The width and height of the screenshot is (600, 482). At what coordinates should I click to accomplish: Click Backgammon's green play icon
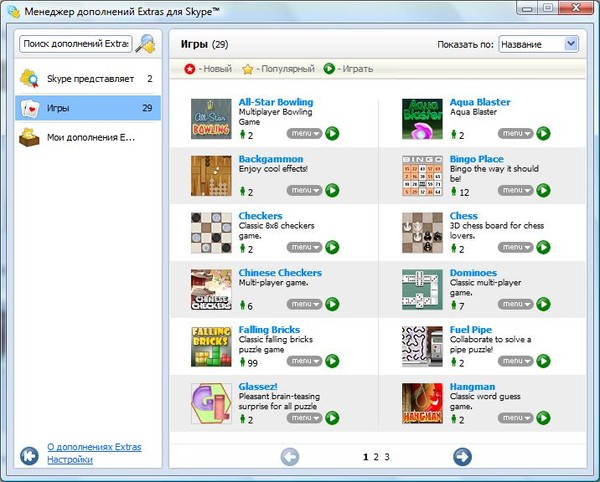pos(332,190)
